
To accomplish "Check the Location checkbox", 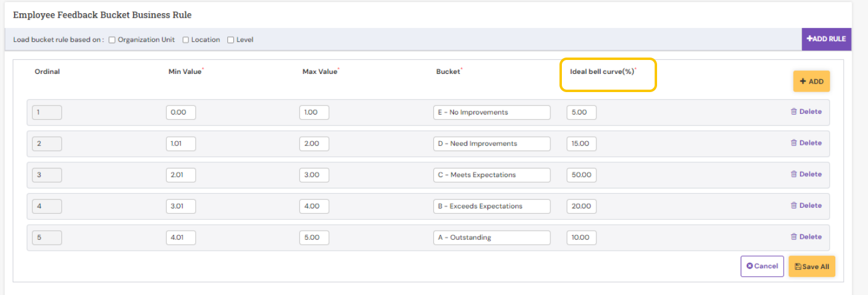I will 185,40.
